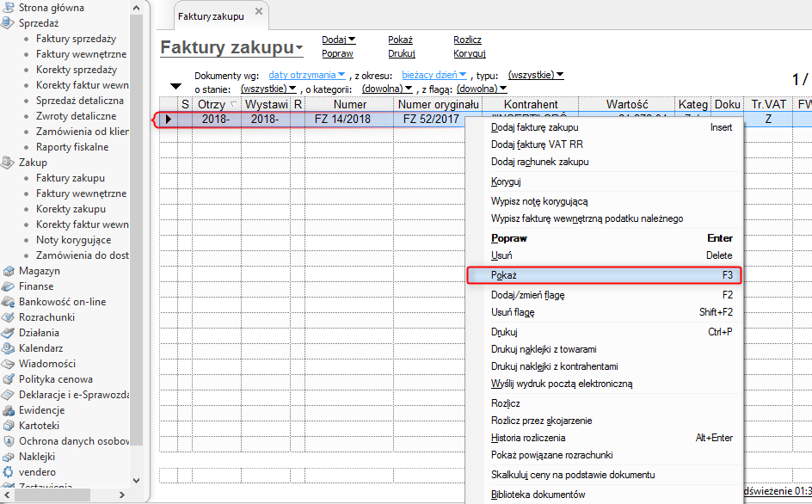Open Korekty sprzedaży in the sidebar tree

(77, 70)
